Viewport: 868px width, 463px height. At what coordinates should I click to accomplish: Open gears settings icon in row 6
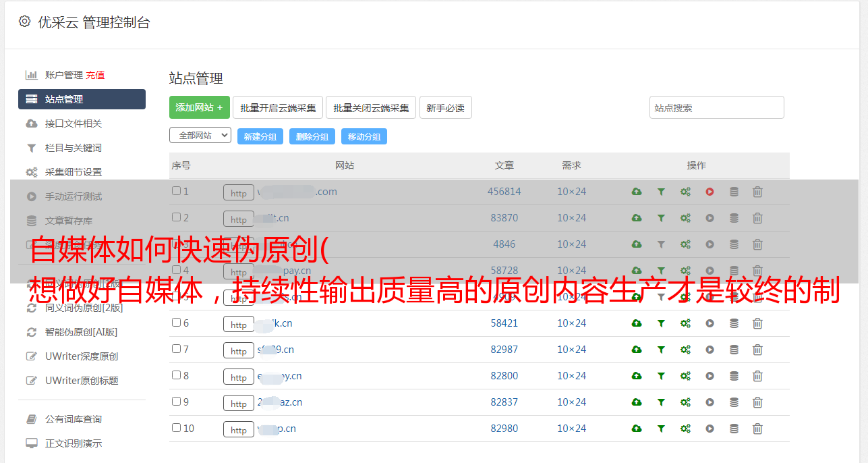coord(685,323)
